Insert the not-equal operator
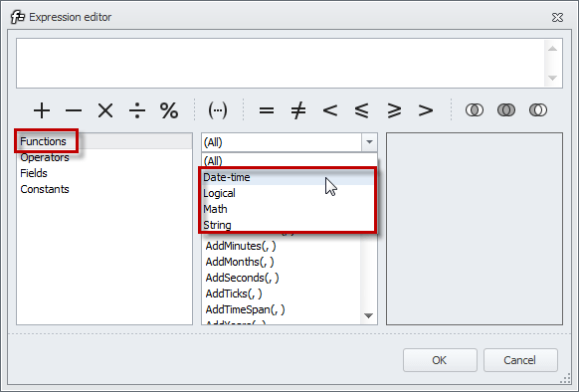579x392 pixels. (298, 110)
